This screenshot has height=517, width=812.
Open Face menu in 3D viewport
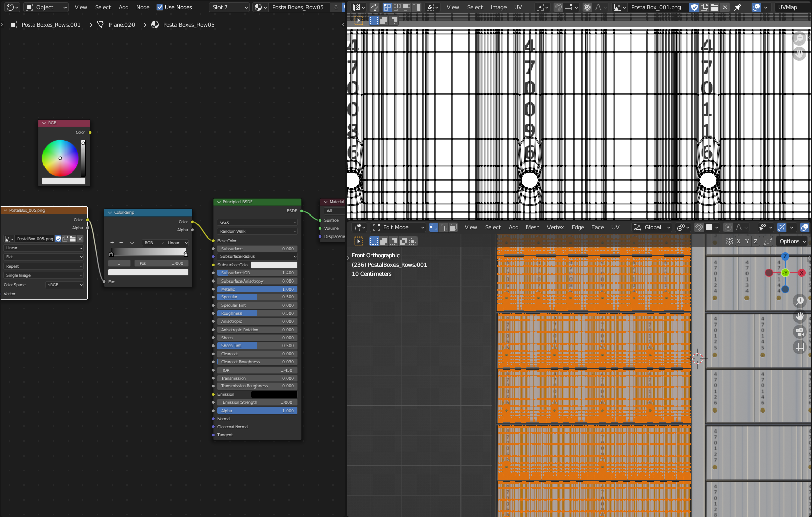598,227
